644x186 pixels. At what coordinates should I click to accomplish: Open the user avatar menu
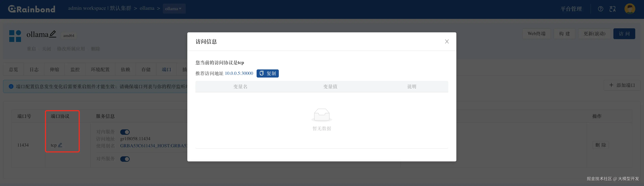click(630, 9)
